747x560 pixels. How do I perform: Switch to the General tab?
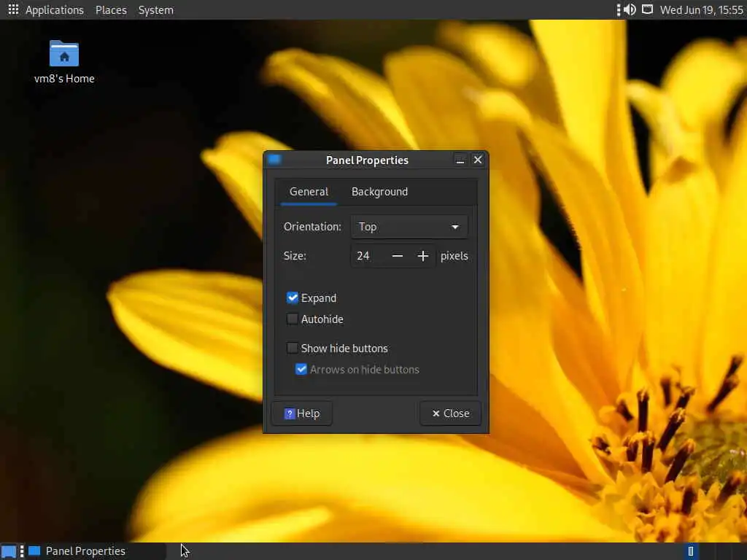click(x=309, y=192)
